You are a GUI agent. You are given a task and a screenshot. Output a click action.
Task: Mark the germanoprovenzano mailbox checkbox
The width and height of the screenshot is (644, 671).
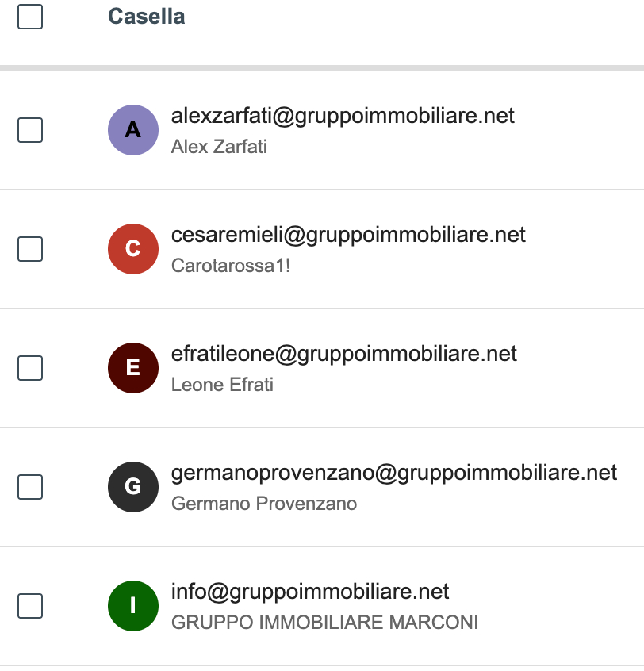point(30,487)
